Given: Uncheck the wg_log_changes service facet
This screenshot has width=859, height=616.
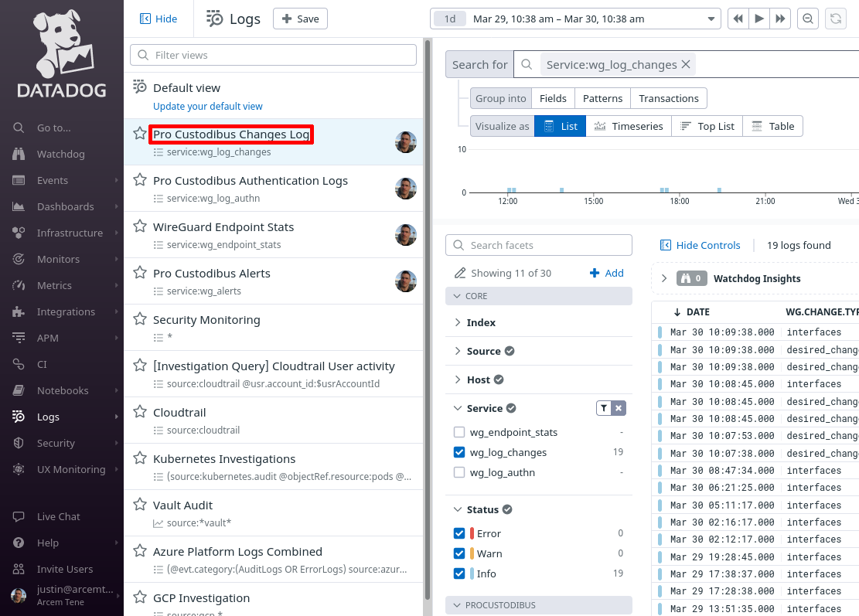Looking at the screenshot, I should (459, 452).
